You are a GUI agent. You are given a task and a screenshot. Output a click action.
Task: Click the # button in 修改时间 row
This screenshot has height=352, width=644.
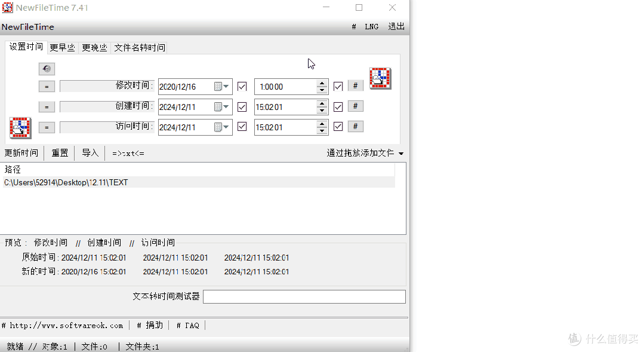356,85
